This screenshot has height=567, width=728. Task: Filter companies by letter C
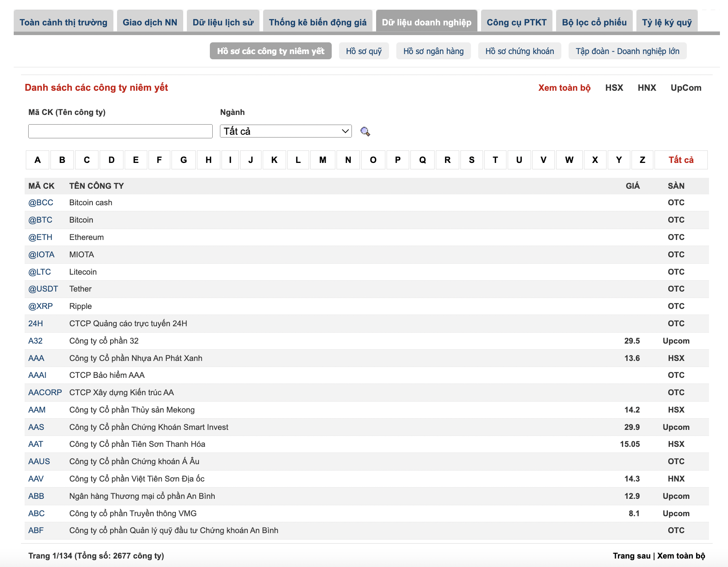[87, 160]
